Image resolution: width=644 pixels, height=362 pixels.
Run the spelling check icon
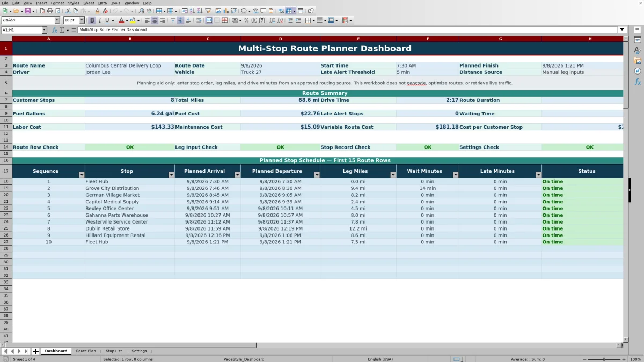click(149, 11)
